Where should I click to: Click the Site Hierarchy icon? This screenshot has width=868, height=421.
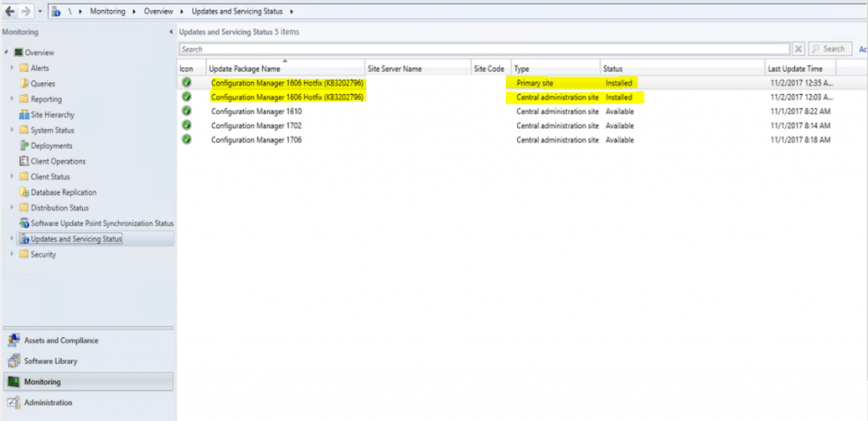[x=24, y=114]
